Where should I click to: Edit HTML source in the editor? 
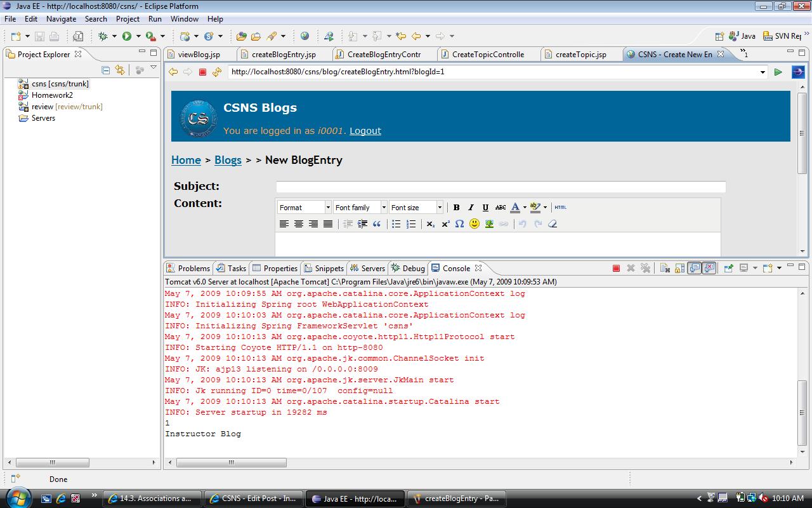(560, 207)
